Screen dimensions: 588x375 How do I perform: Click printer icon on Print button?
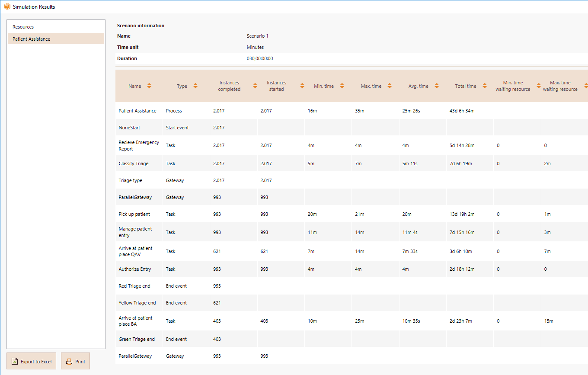[x=69, y=362]
